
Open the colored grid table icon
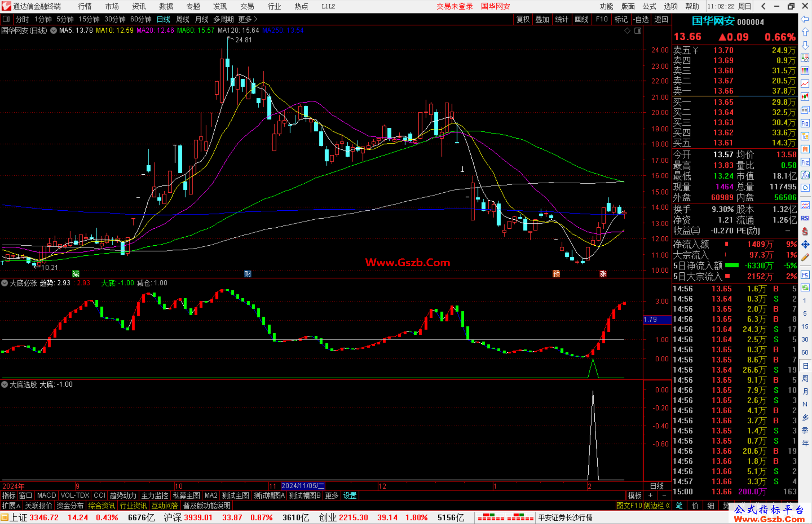(805, 71)
